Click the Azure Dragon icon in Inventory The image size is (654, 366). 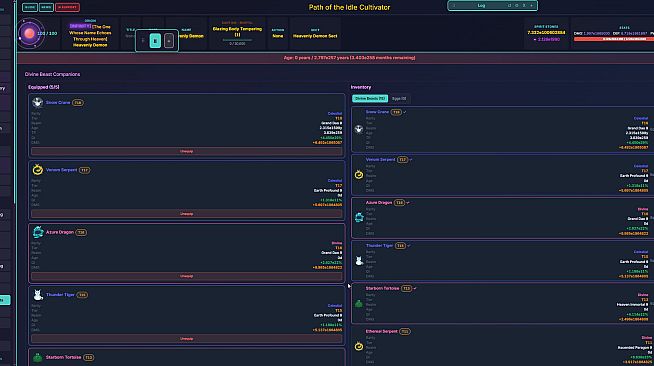point(359,218)
